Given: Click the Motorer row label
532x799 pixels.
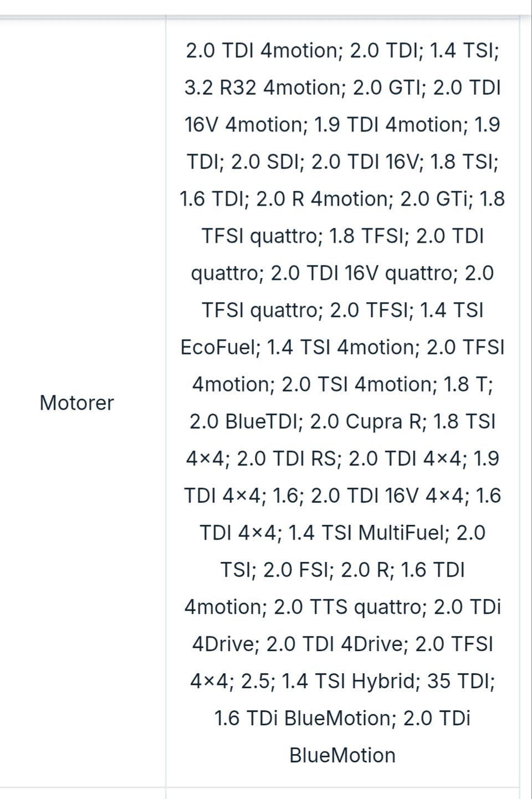Looking at the screenshot, I should pos(76,403).
